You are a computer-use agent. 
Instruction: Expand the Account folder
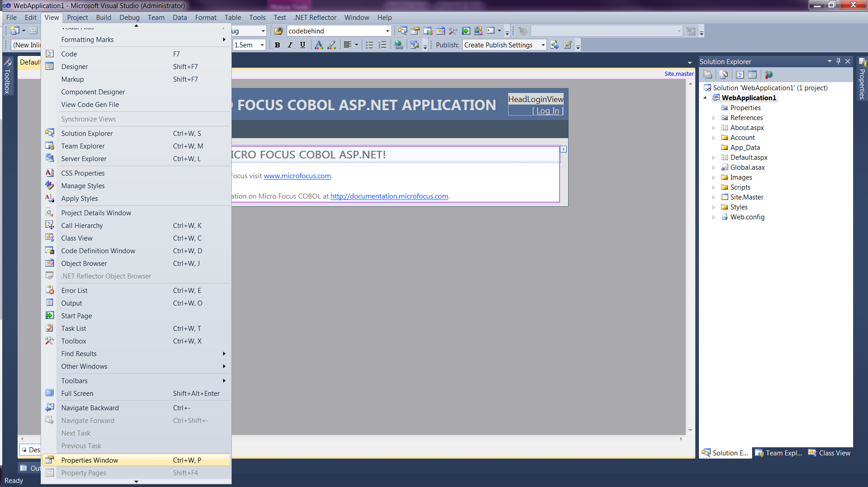(713, 138)
